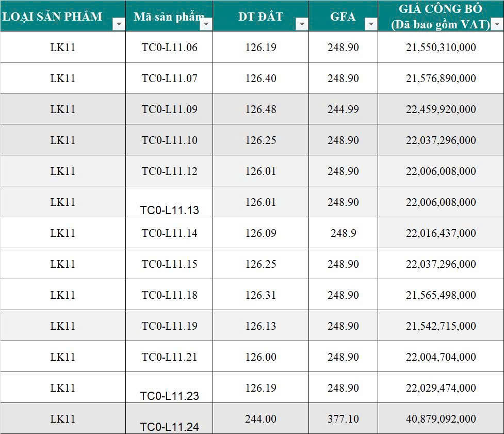Open the GFA column filter arrow
This screenshot has height=434, width=504.
tap(370, 24)
